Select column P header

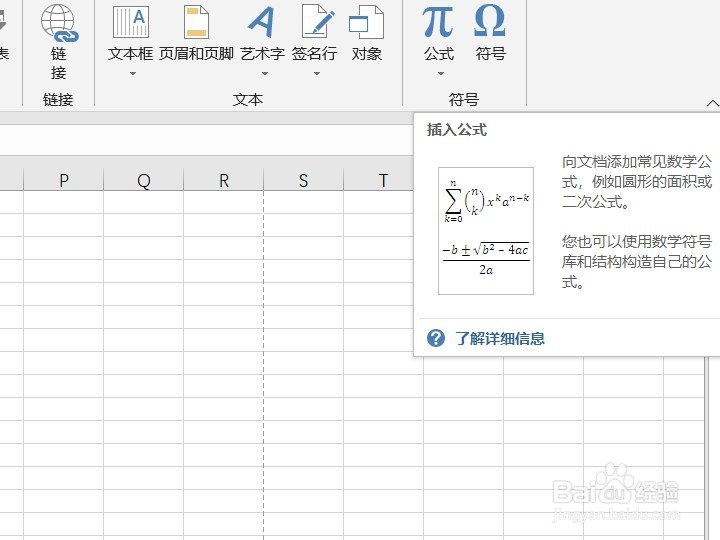[64, 180]
